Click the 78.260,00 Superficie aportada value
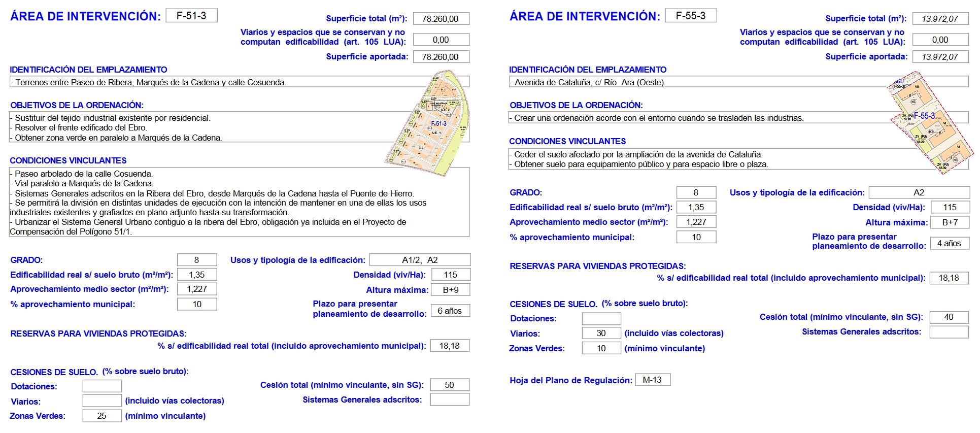This screenshot has height=433, width=980. coord(441,57)
